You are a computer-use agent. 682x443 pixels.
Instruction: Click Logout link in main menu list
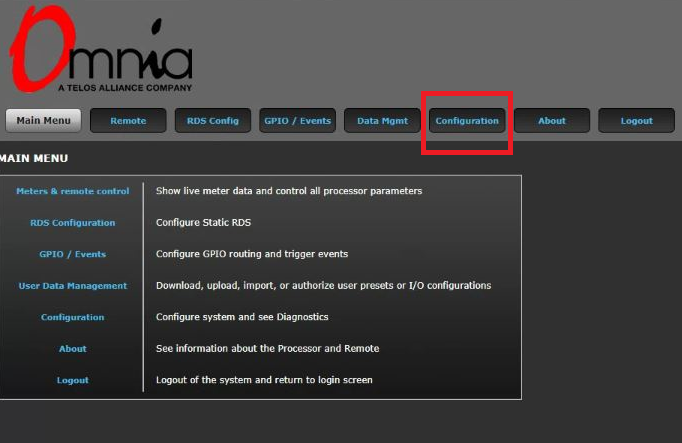coord(73,380)
